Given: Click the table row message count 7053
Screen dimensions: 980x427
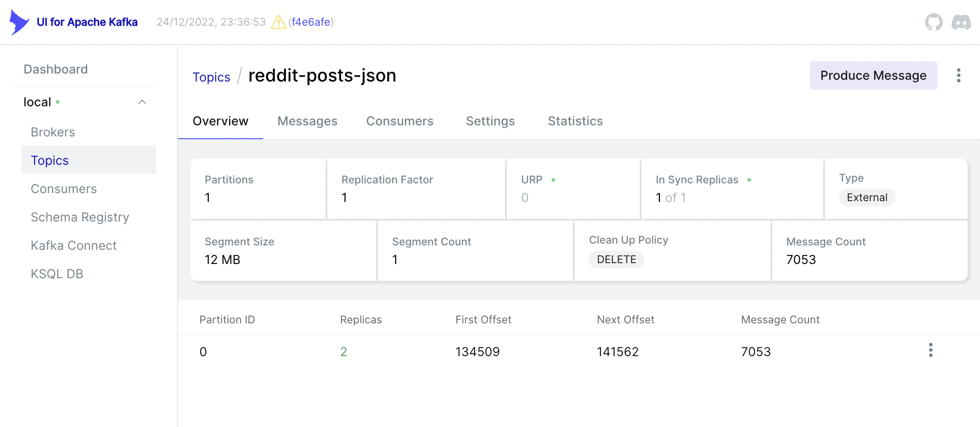Looking at the screenshot, I should 756,352.
